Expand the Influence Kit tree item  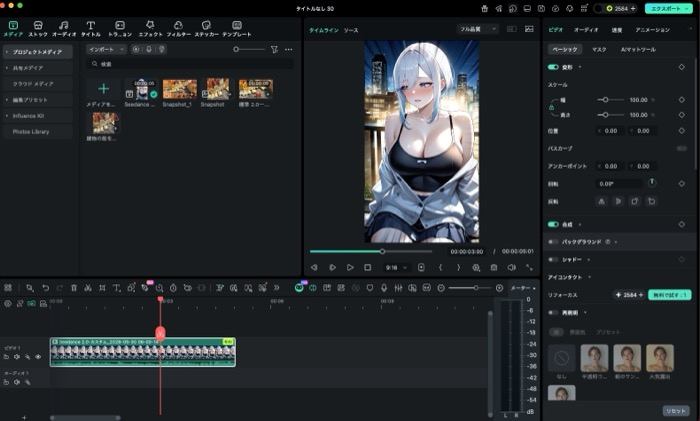pyautogui.click(x=7, y=116)
